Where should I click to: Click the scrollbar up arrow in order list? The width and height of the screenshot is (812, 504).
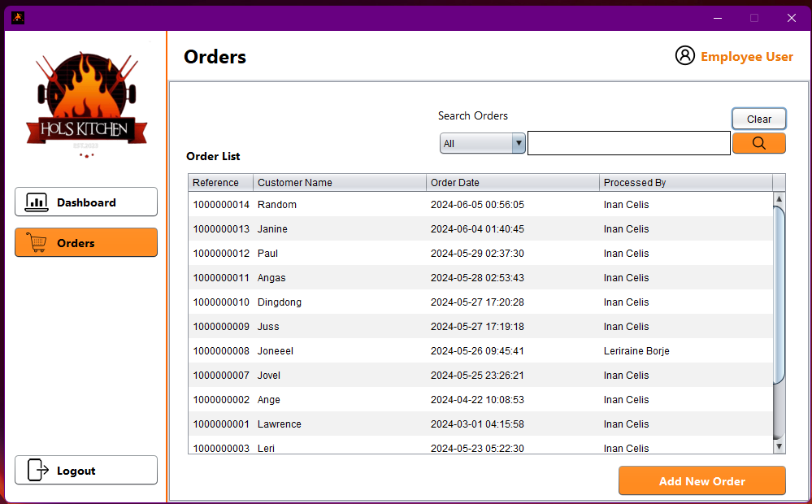pyautogui.click(x=779, y=198)
